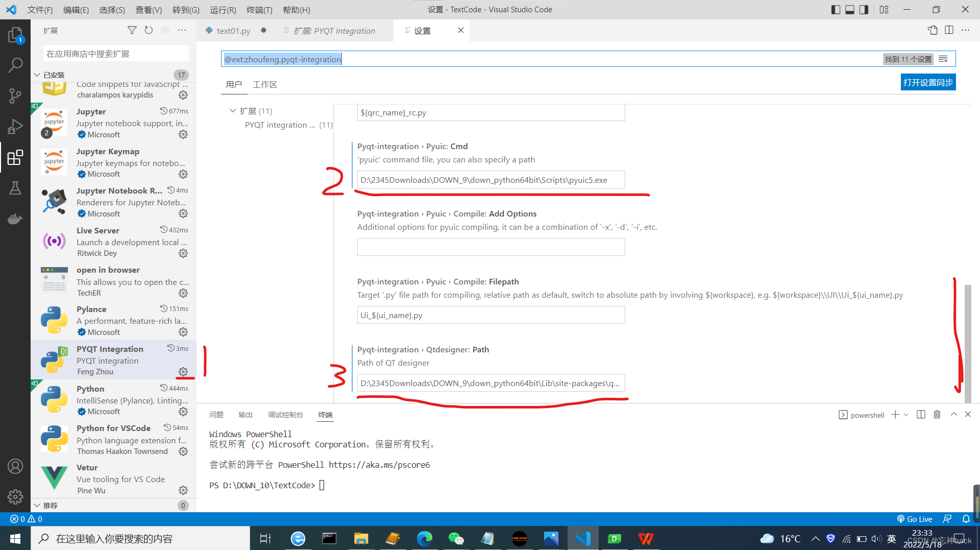
Task: Edit the Pyuic Cmd path field
Action: coord(491,180)
